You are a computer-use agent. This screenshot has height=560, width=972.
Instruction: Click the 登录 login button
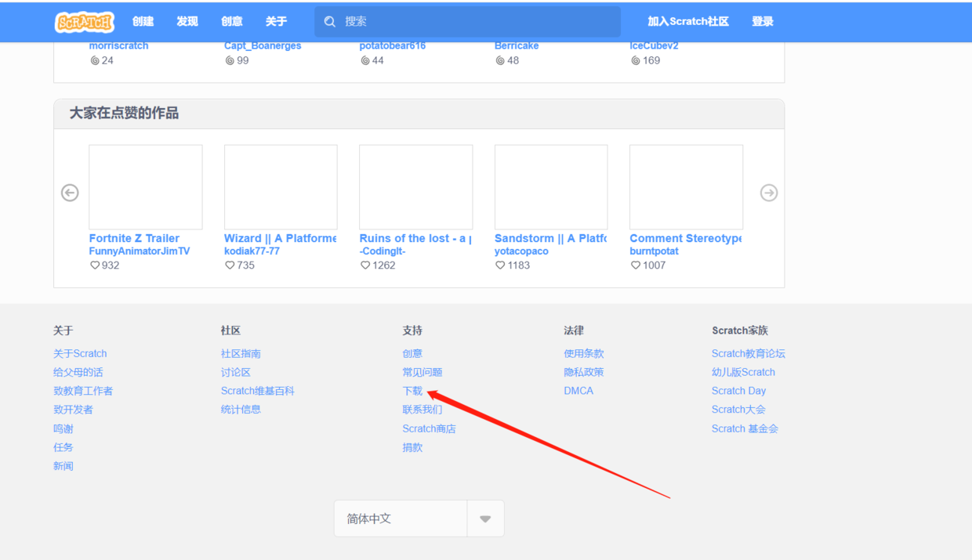[763, 22]
